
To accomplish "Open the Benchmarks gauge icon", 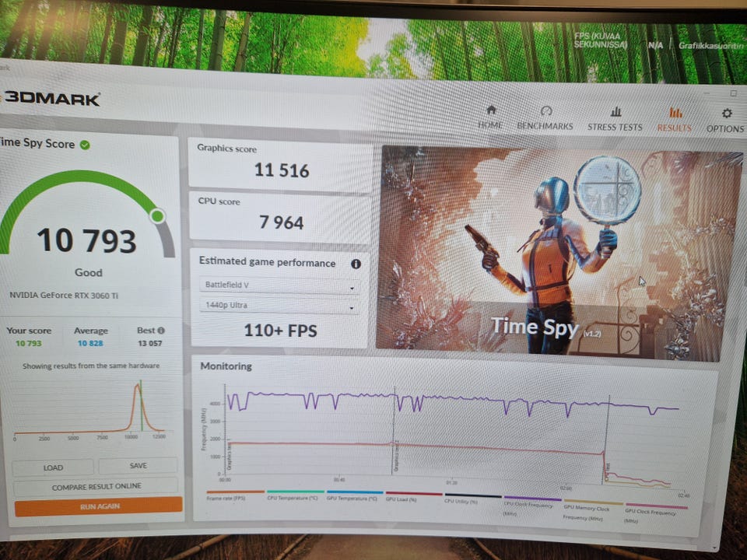I will 546,111.
